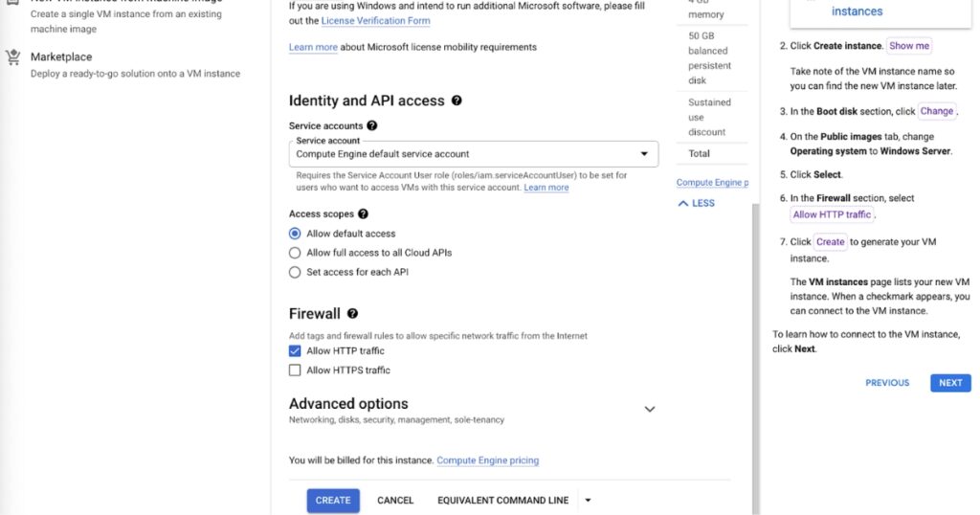The image size is (980, 515).
Task: Click help icon next to Service accounts
Action: point(371,125)
